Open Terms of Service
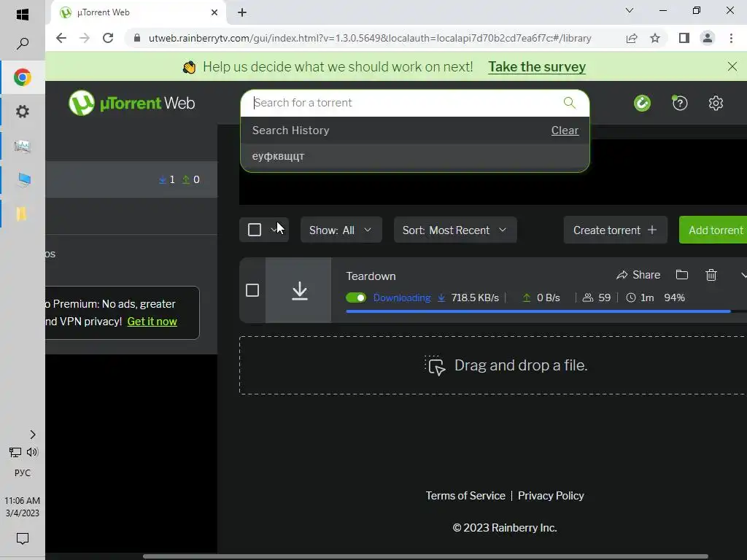This screenshot has height=560, width=747. pos(465,496)
